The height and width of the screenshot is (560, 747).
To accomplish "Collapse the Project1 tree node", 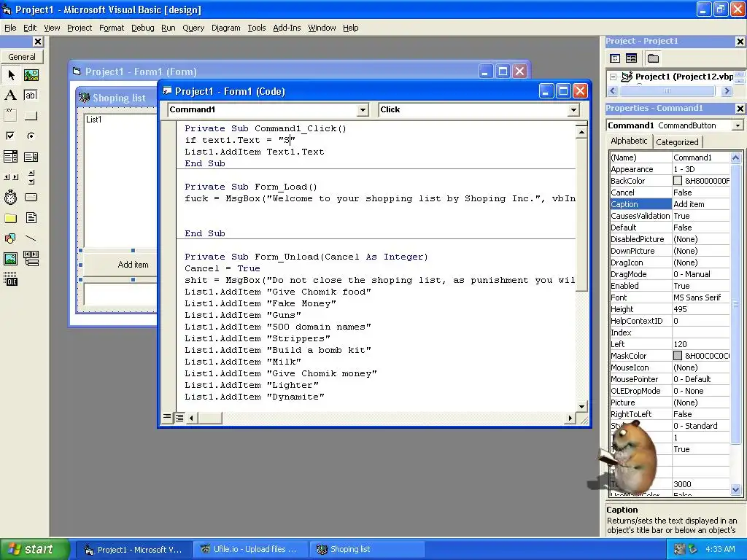I will [613, 77].
